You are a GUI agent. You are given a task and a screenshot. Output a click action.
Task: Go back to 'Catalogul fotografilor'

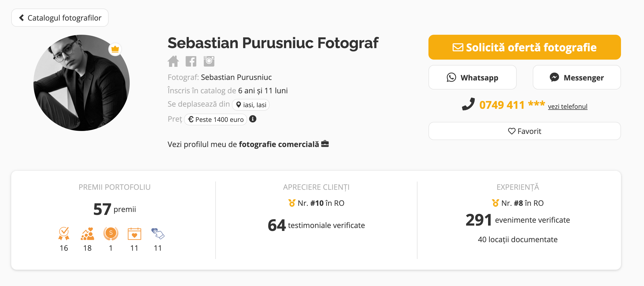[60, 17]
